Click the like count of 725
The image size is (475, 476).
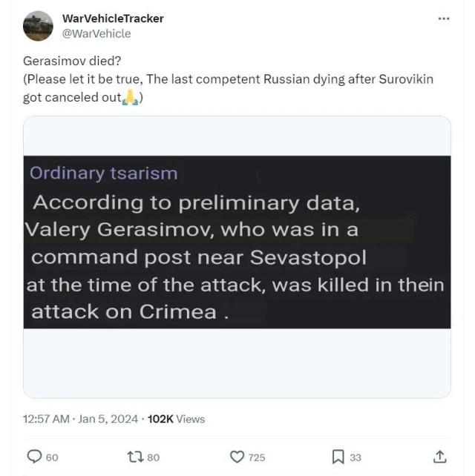256,457
